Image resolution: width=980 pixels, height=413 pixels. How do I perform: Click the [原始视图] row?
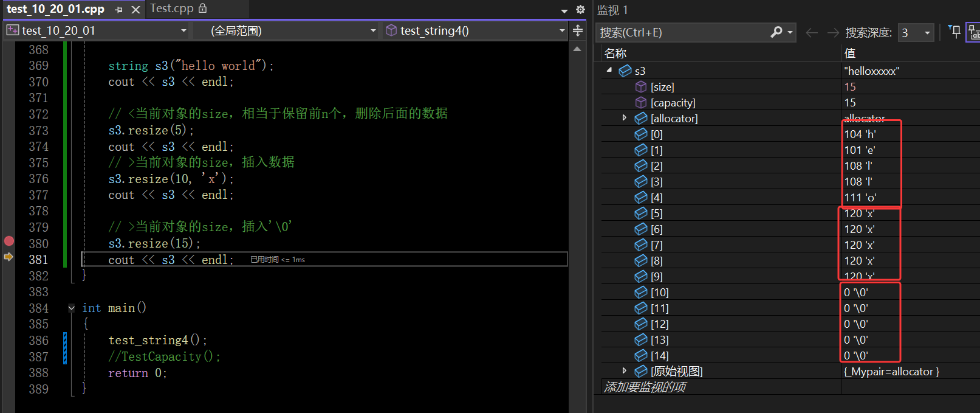(790, 372)
